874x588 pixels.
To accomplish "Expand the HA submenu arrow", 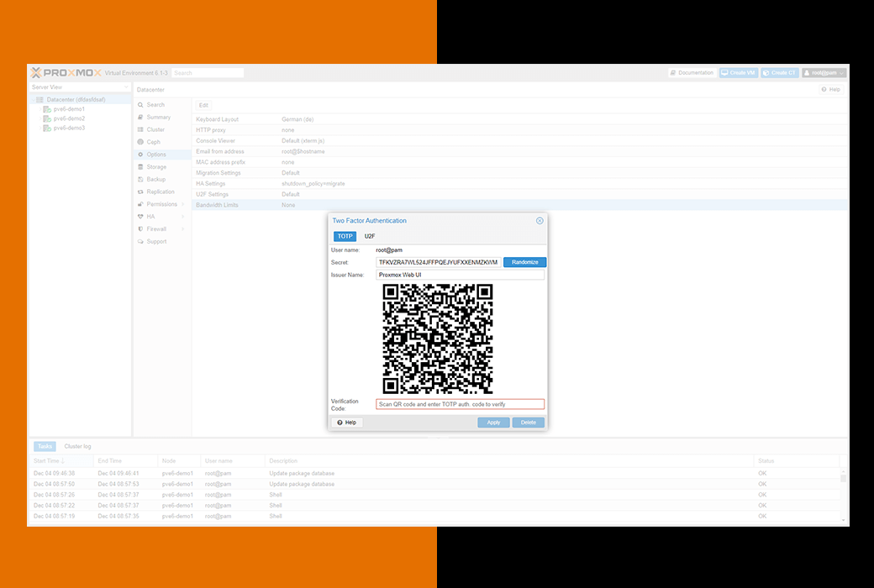I will (183, 216).
